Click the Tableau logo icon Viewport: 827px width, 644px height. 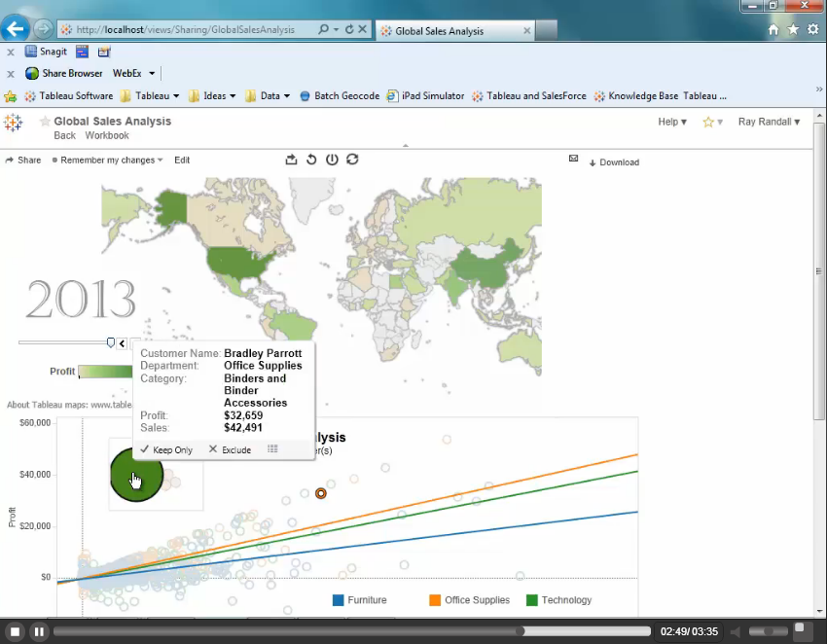pyautogui.click(x=13, y=123)
